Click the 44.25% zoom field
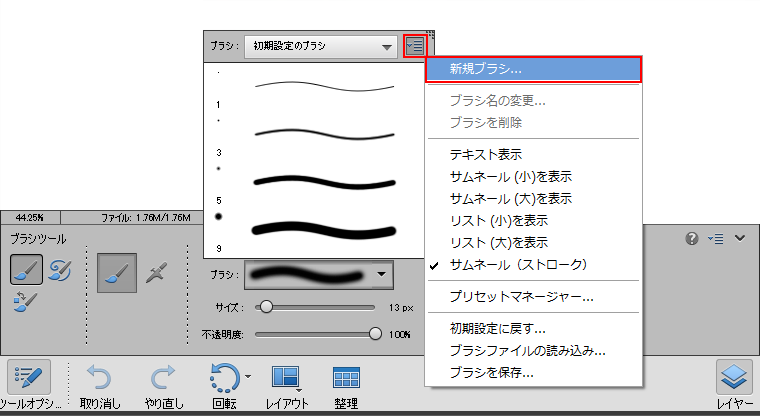This screenshot has width=760, height=416. click(x=30, y=218)
